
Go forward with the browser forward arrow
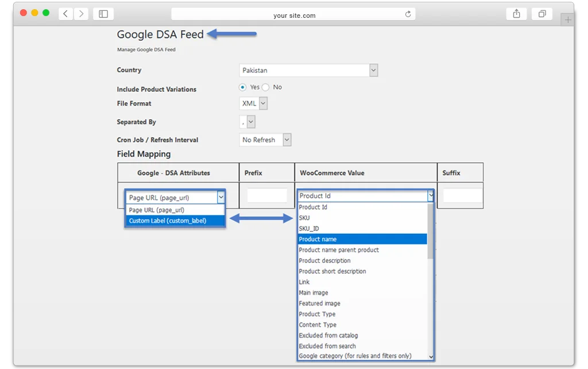tap(81, 14)
